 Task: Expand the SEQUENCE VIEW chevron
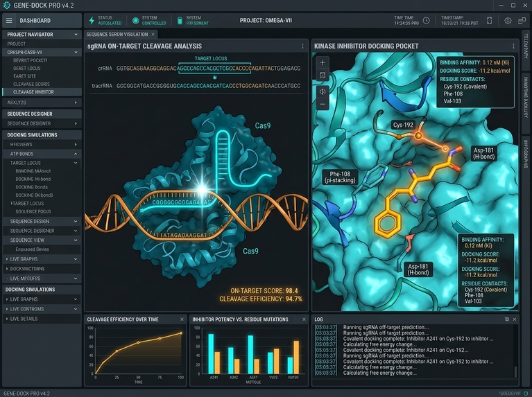[76, 240]
